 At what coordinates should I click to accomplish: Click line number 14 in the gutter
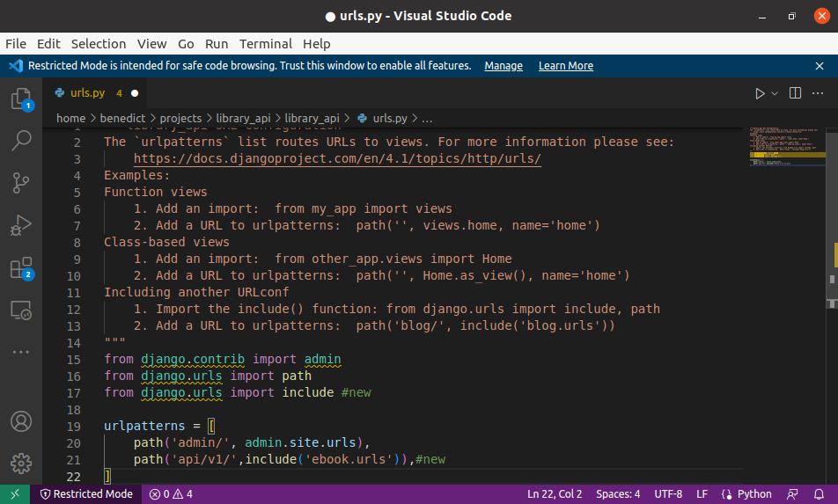click(74, 343)
